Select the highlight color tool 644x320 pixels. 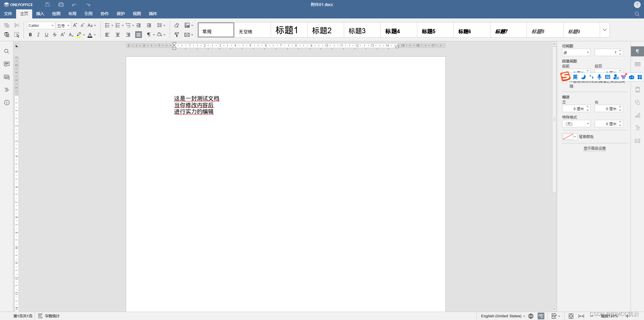[x=79, y=35]
